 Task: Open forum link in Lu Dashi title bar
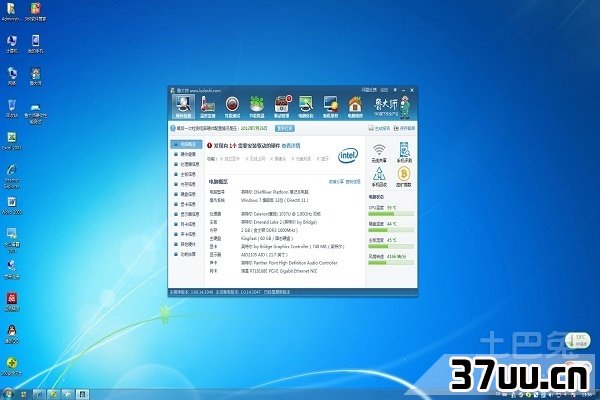point(385,90)
